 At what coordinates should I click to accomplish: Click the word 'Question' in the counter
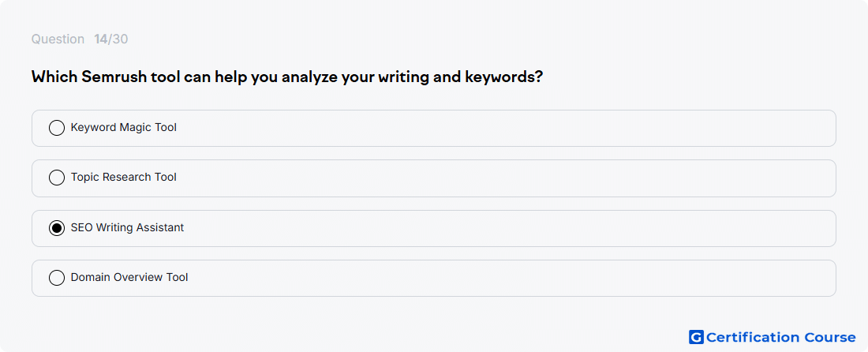[x=58, y=39]
